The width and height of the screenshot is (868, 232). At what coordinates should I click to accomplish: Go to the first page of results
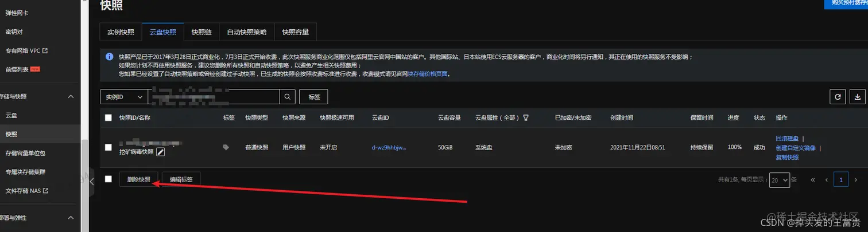tap(813, 180)
